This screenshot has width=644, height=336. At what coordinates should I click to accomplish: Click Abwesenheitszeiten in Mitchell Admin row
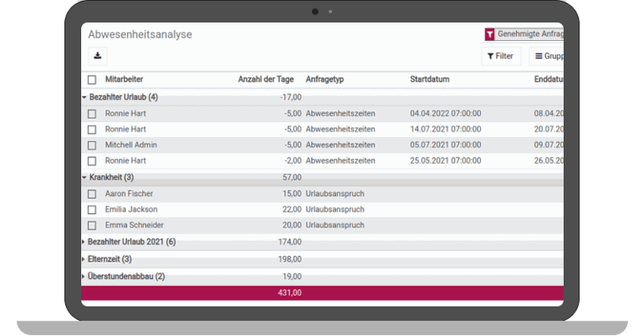click(340, 145)
